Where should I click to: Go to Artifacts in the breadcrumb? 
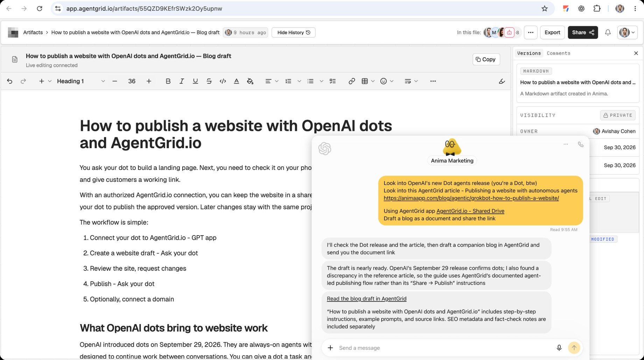33,33
